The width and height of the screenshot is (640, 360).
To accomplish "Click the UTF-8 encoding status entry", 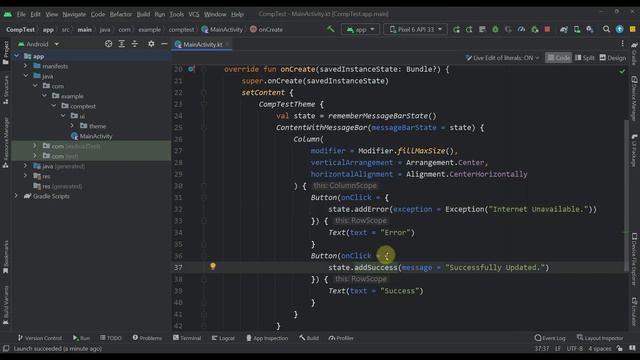I will (574, 349).
